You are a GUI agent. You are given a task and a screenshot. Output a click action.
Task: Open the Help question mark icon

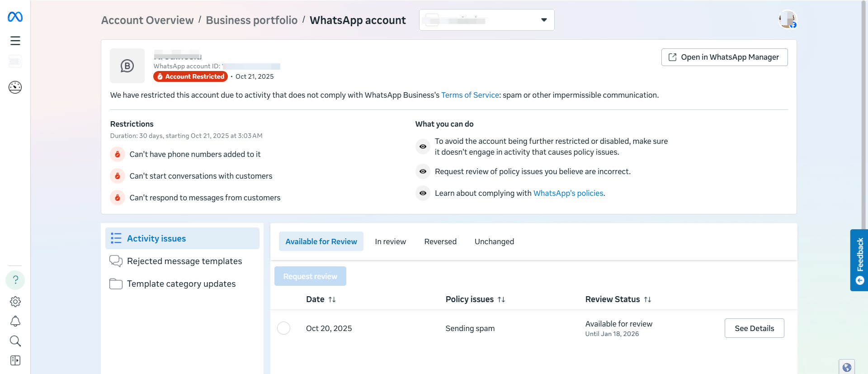coord(15,280)
